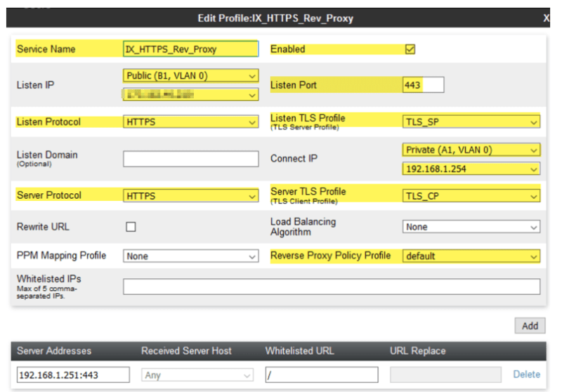Click the Service Name input field
Screen dimensions: 562x392
coord(190,48)
